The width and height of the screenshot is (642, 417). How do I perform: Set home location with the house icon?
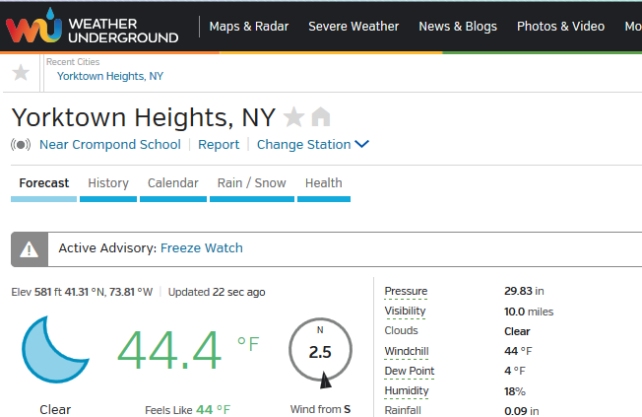click(x=320, y=118)
